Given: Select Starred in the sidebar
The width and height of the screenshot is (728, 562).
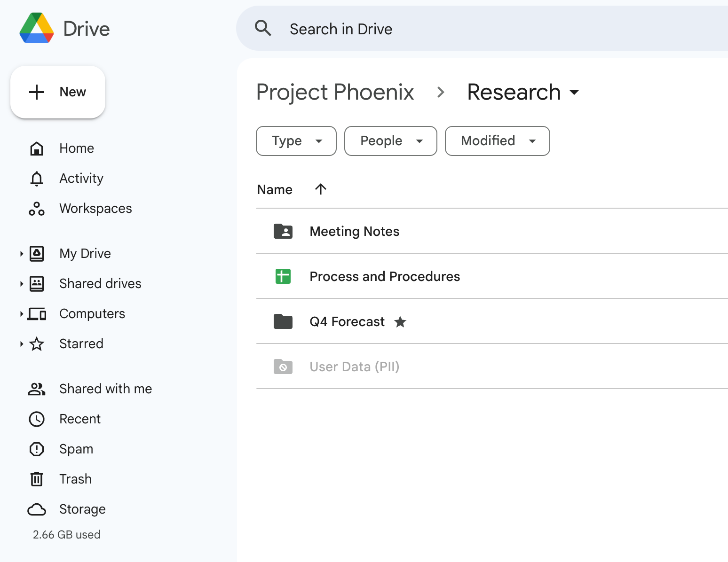Looking at the screenshot, I should coord(81,344).
